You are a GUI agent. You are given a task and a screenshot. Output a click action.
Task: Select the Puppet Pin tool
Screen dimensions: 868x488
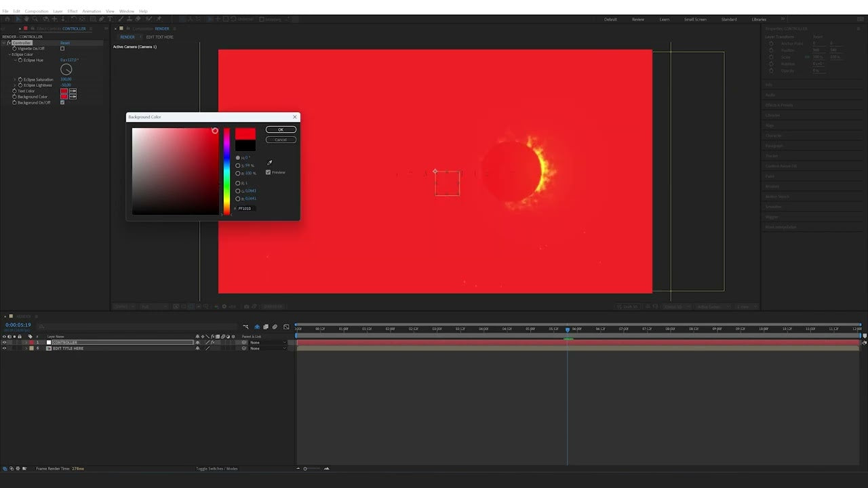[159, 19]
